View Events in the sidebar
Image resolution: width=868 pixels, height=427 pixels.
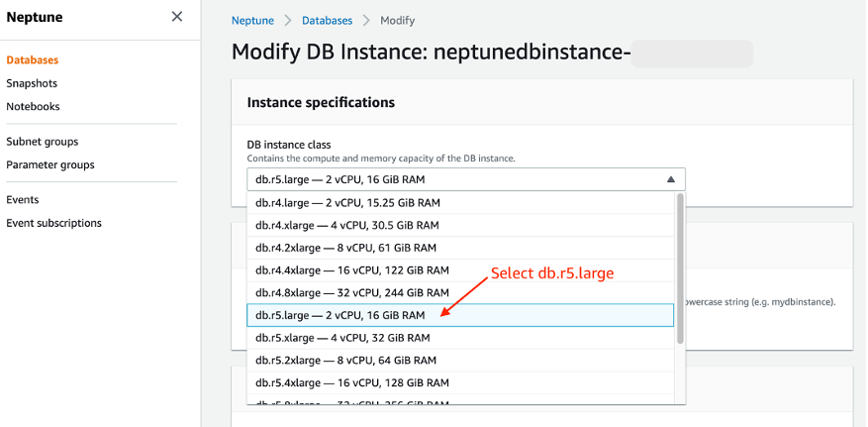point(22,199)
